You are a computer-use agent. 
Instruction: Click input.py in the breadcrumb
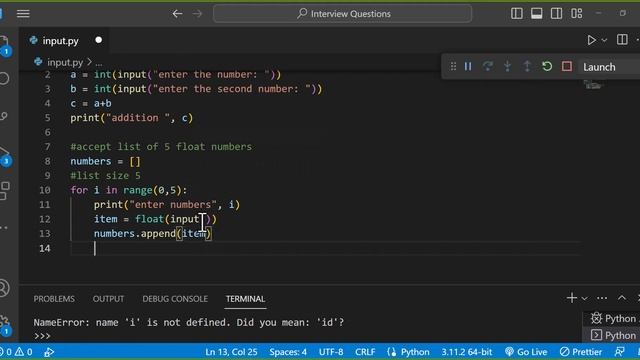point(64,62)
